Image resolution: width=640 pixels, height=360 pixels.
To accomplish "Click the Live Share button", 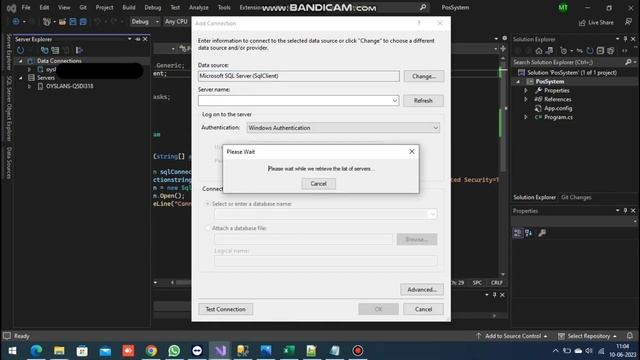I will pyautogui.click(x=596, y=22).
